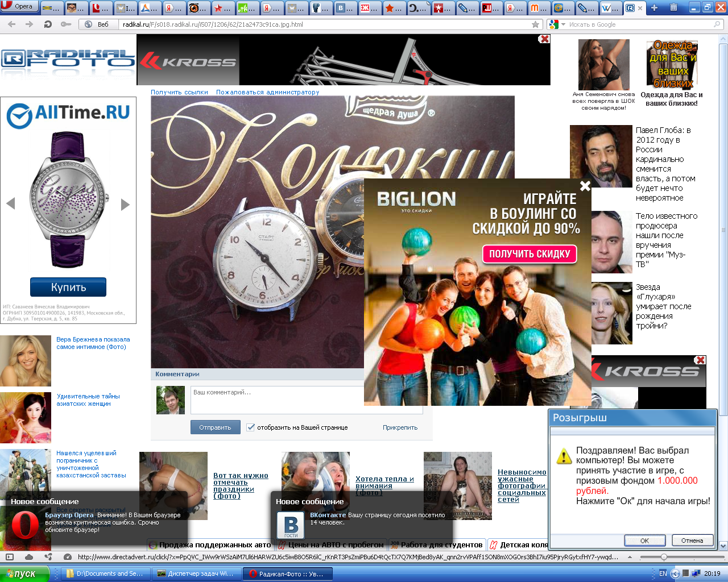The image size is (728, 582).
Task: Open 'Диспетчер задач' from the taskbar
Action: (196, 573)
